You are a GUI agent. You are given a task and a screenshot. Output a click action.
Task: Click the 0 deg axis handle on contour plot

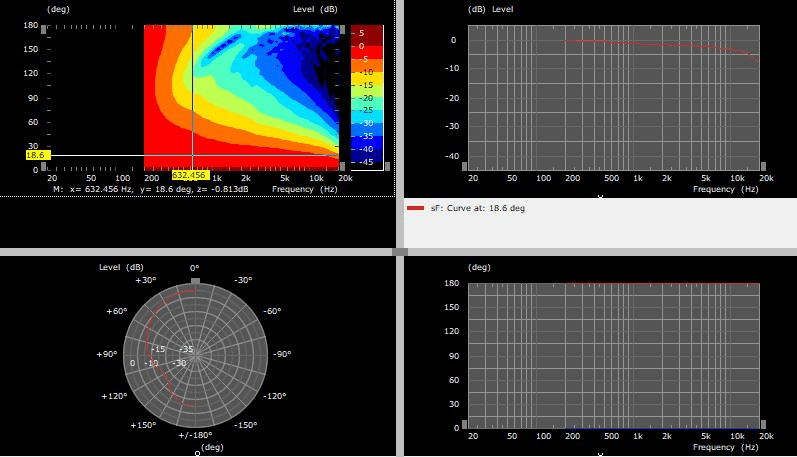44,166
